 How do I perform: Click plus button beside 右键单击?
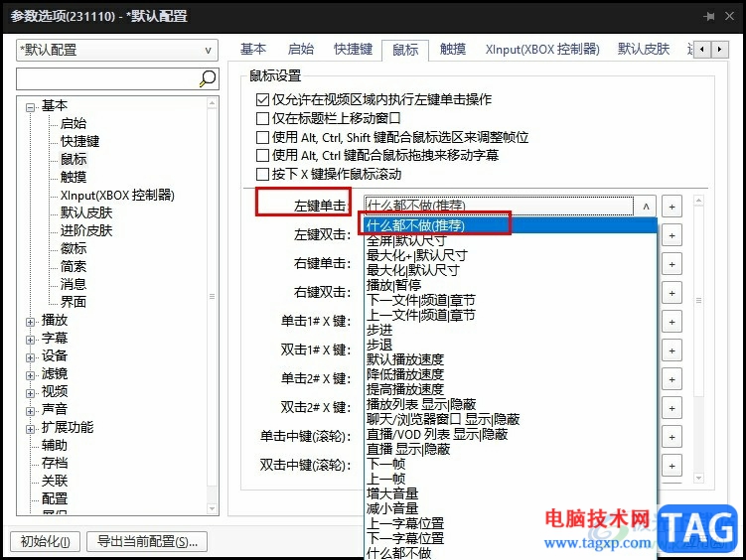671,264
